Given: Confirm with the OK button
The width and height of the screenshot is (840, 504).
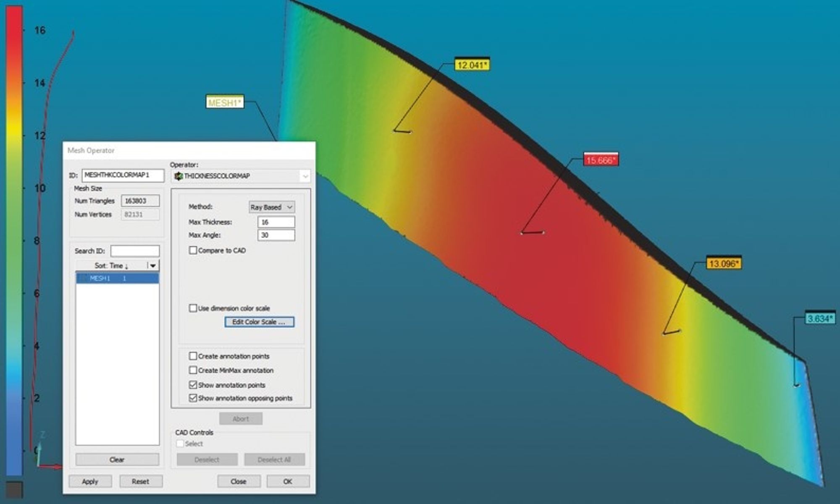Looking at the screenshot, I should pos(288,481).
